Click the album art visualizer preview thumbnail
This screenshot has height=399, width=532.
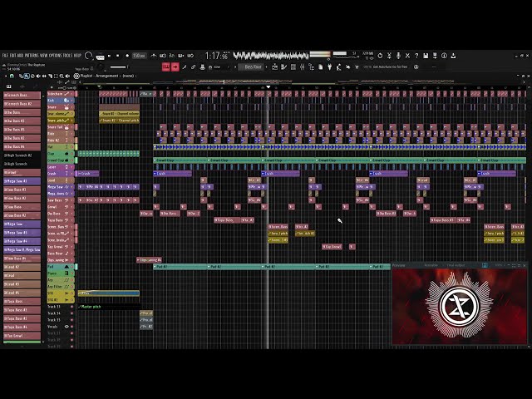tap(460, 307)
